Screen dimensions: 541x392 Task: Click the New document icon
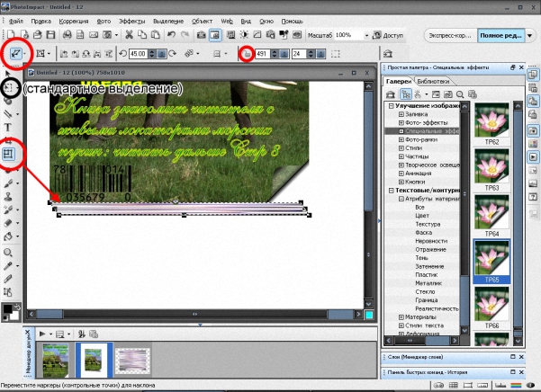[11, 35]
